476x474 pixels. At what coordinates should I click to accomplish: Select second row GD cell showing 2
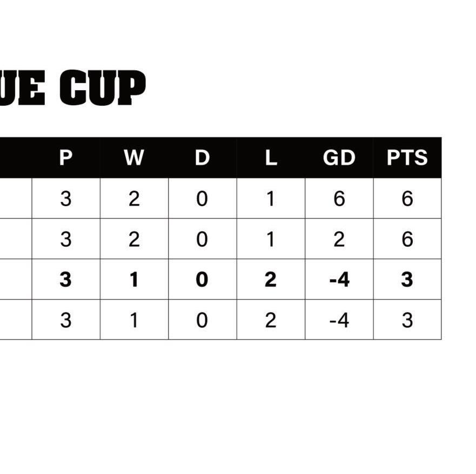[339, 239]
